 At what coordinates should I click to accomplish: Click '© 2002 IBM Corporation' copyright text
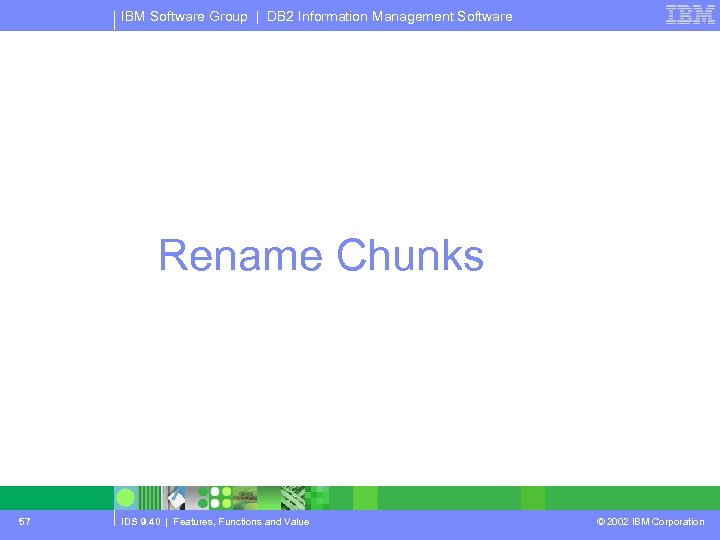tap(650, 522)
